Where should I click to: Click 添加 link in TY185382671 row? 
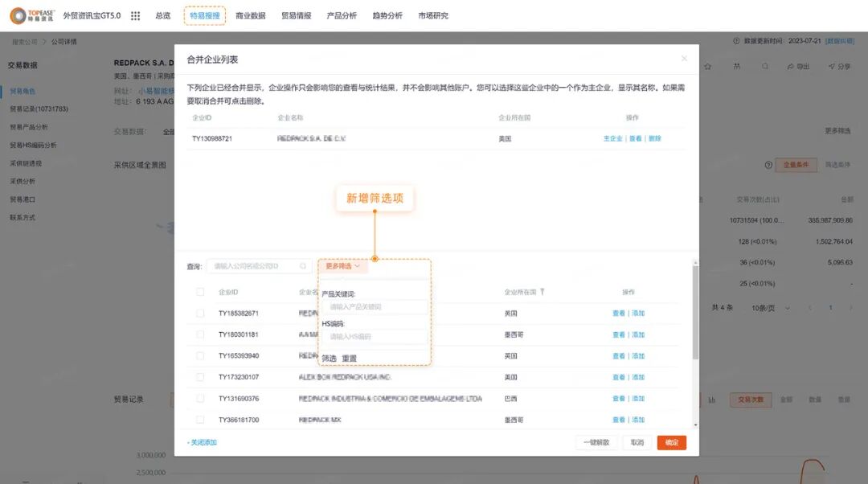click(x=638, y=314)
